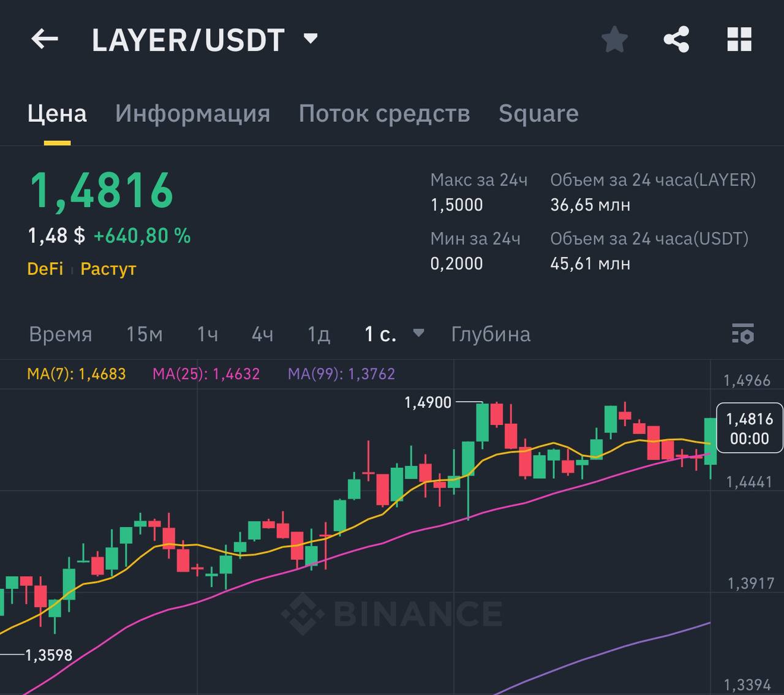This screenshot has width=784, height=695.
Task: Open the four-square grid layout icon
Action: pyautogui.click(x=739, y=40)
